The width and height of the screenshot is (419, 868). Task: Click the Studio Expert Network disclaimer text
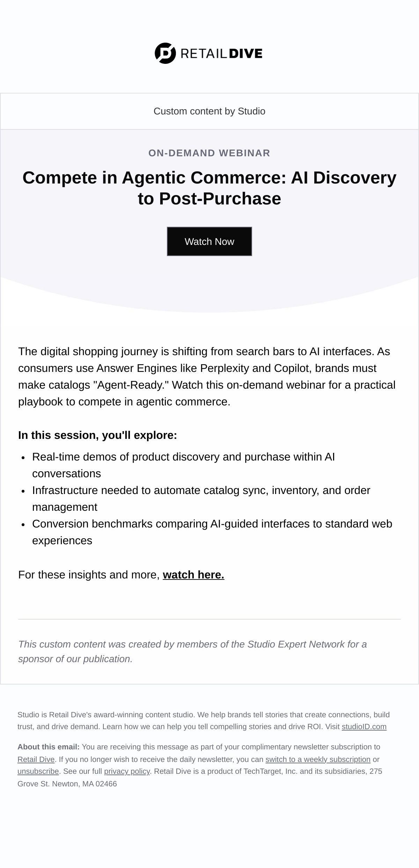192,651
